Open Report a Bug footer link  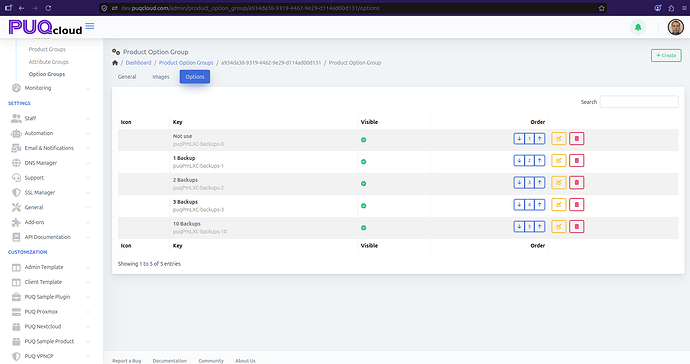tap(127, 361)
